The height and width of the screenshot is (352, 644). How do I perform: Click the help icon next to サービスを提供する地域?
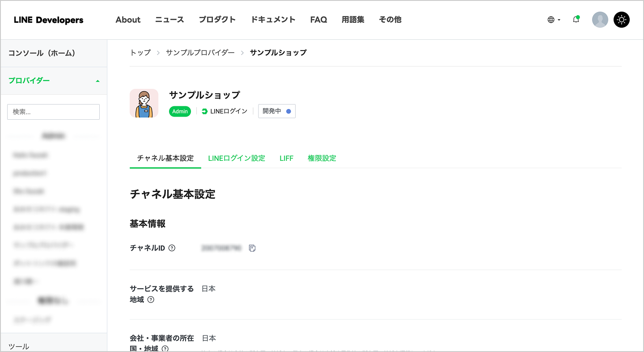pyautogui.click(x=151, y=300)
